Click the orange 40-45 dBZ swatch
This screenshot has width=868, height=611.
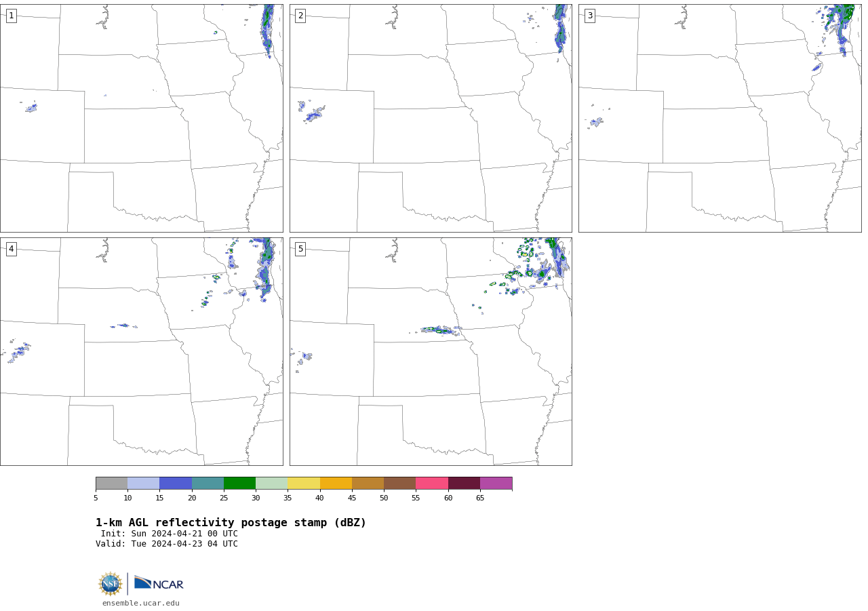coord(336,484)
